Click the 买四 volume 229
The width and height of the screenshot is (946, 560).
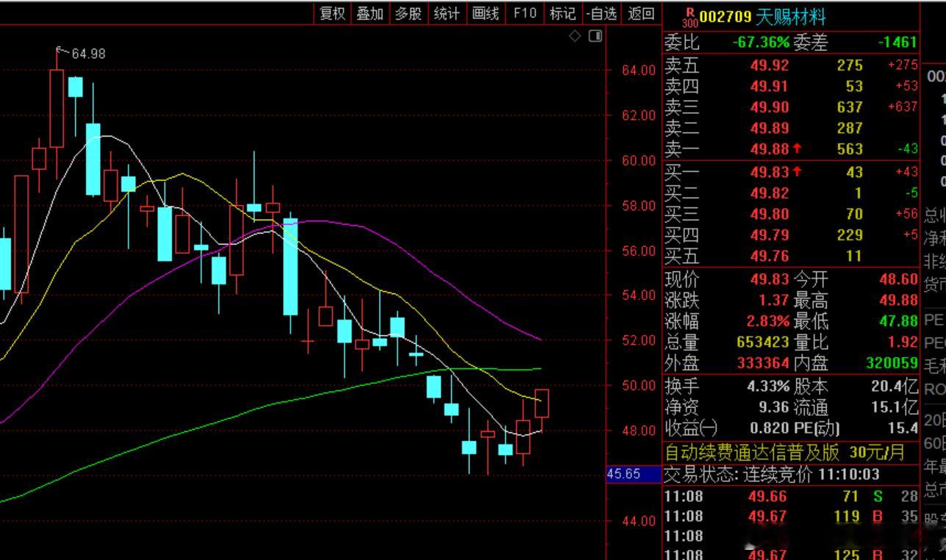850,235
